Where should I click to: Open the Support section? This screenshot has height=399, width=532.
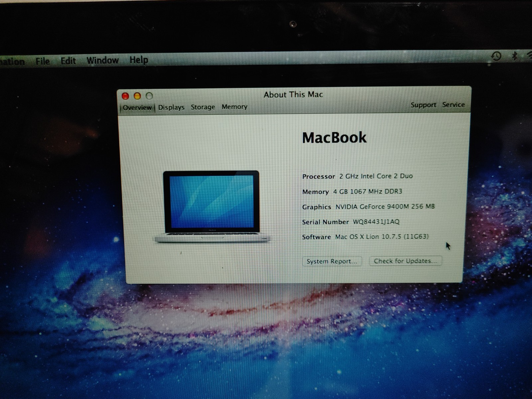pos(423,105)
